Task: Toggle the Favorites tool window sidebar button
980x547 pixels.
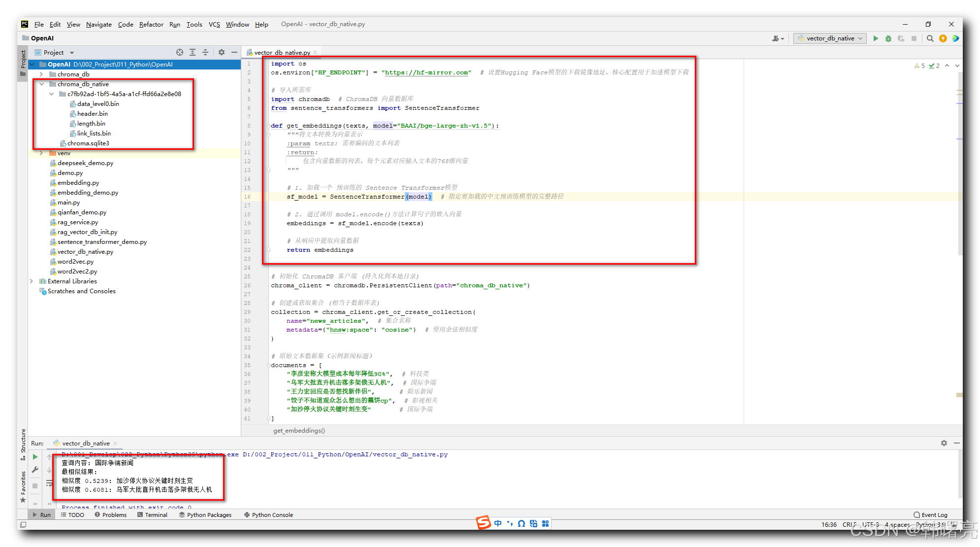Action: click(23, 485)
